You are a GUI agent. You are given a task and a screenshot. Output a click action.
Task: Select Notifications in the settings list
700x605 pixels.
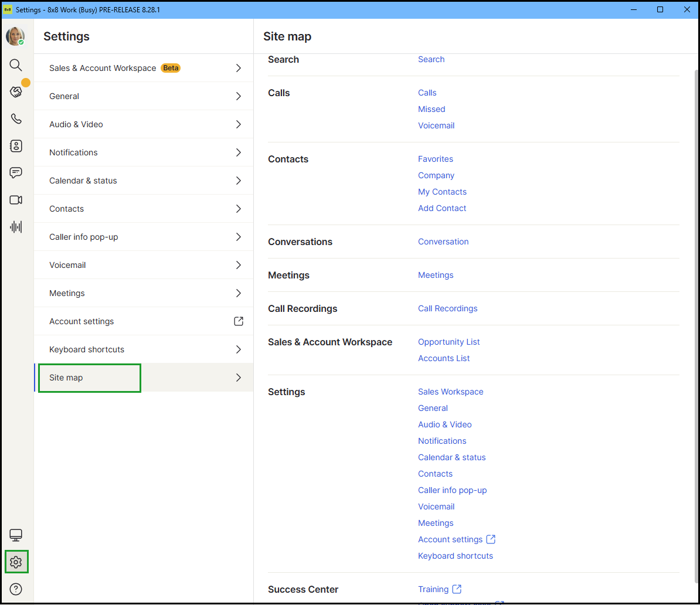coord(73,152)
